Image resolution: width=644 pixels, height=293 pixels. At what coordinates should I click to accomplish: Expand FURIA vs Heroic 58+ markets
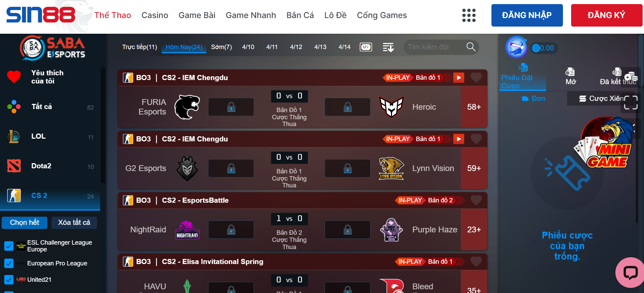(474, 107)
